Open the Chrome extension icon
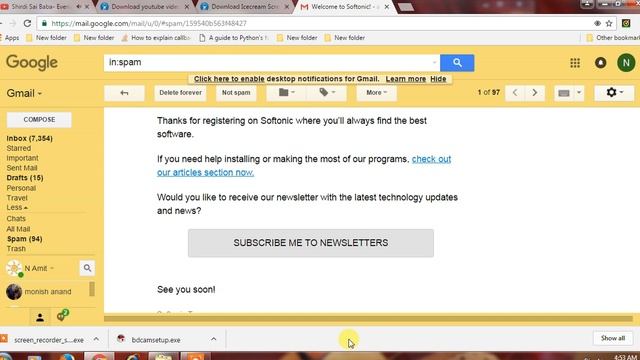640x360 pixels. (626, 23)
